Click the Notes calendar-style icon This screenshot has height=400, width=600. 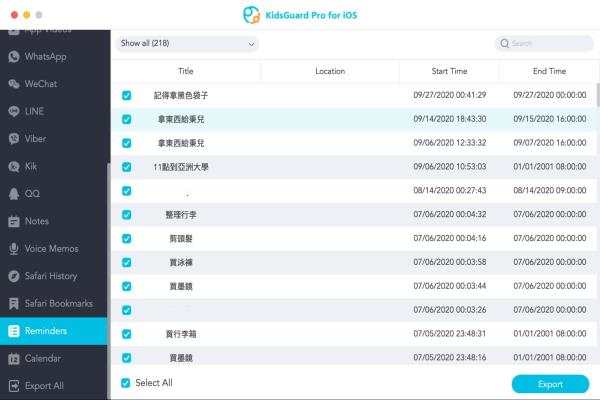(x=14, y=221)
